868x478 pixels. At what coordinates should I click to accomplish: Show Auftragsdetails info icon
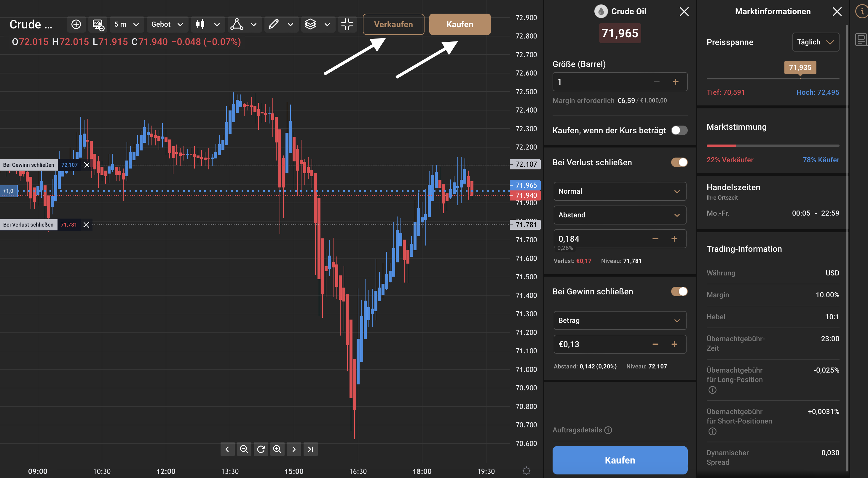tap(608, 430)
